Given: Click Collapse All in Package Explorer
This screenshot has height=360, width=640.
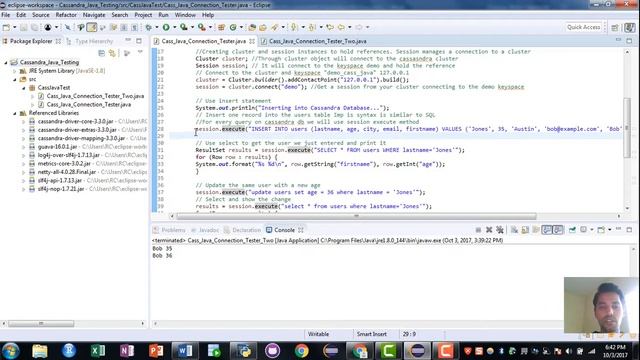Looking at the screenshot, I should coord(101,53).
